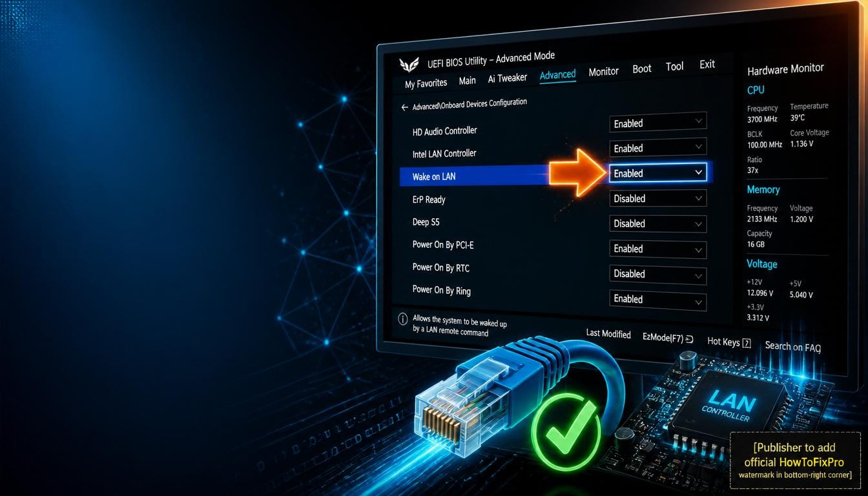Switch to the Main tab
The width and height of the screenshot is (868, 496).
point(467,81)
